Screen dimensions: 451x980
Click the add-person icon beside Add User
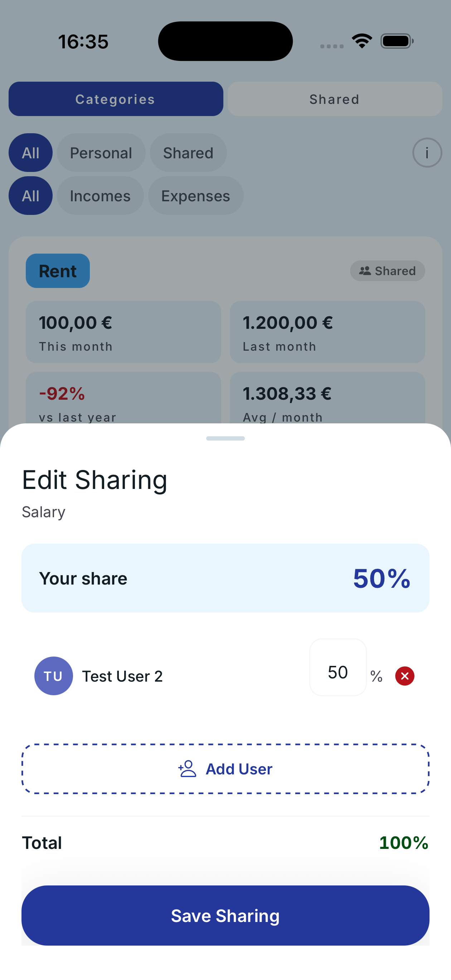pos(187,769)
